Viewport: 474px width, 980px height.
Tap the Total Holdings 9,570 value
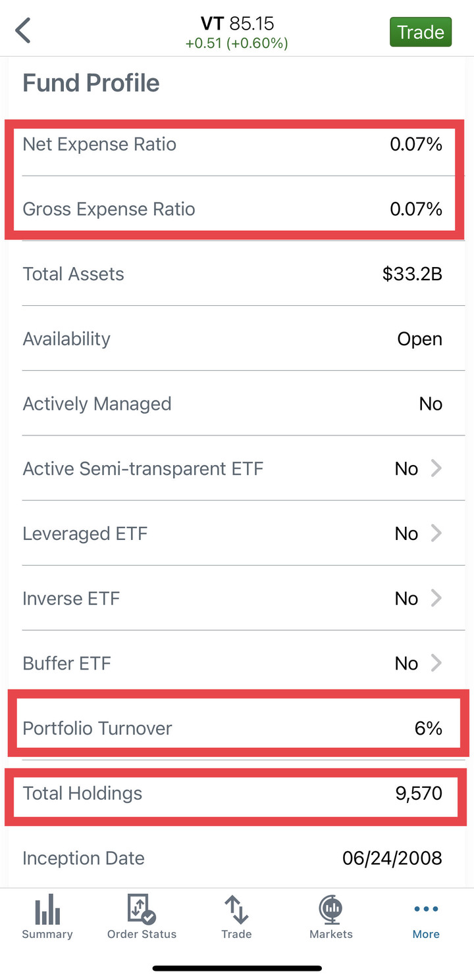point(419,793)
